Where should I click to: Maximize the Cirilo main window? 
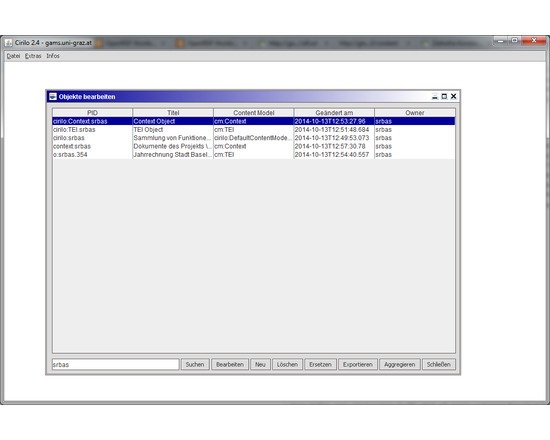tap(514, 41)
